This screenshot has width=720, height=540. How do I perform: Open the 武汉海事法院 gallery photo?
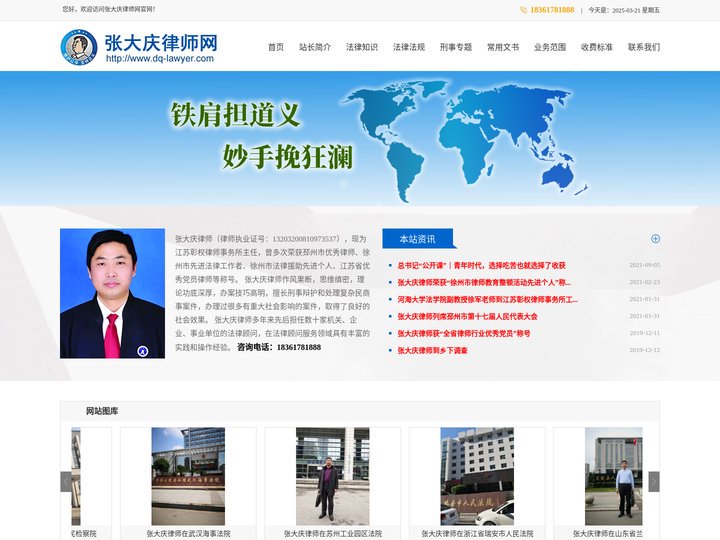pyautogui.click(x=188, y=476)
